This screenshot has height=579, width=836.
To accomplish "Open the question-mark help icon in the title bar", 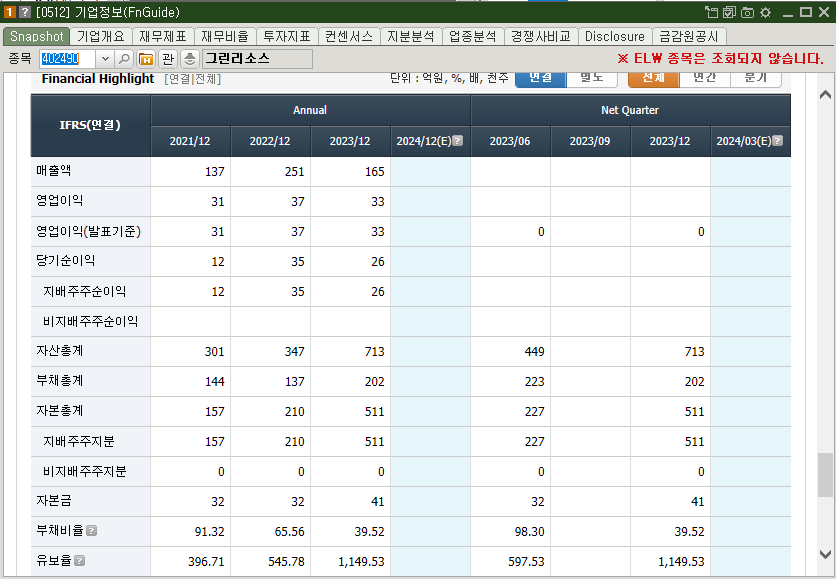I will (x=25, y=12).
